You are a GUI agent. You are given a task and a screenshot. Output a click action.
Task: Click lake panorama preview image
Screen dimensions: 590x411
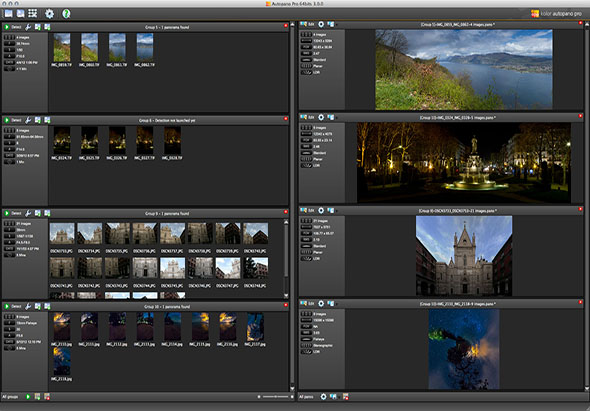coord(464,70)
